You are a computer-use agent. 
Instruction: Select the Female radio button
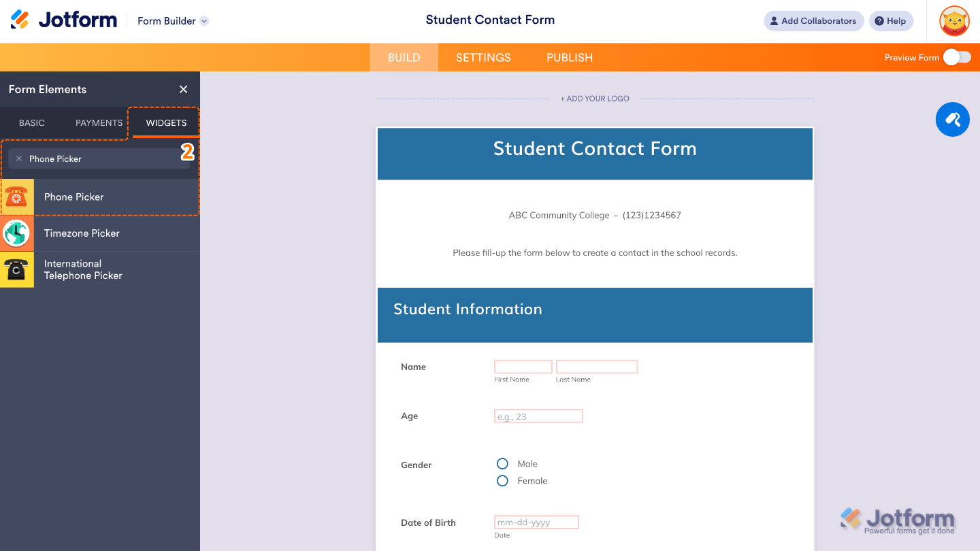tap(502, 481)
